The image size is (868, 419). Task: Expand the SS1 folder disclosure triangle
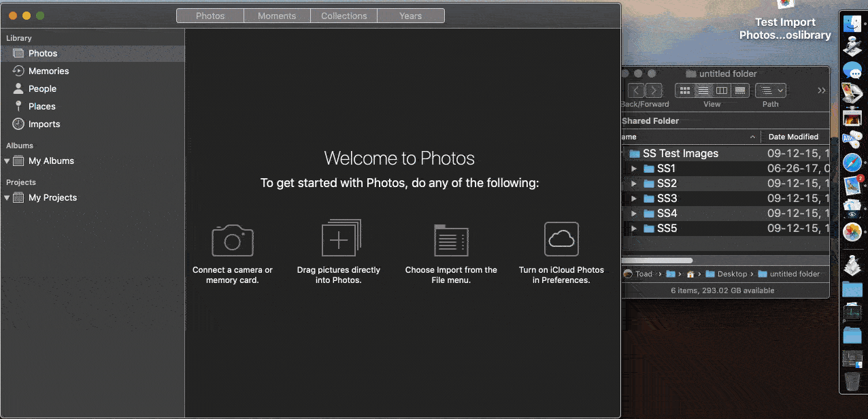tap(634, 168)
